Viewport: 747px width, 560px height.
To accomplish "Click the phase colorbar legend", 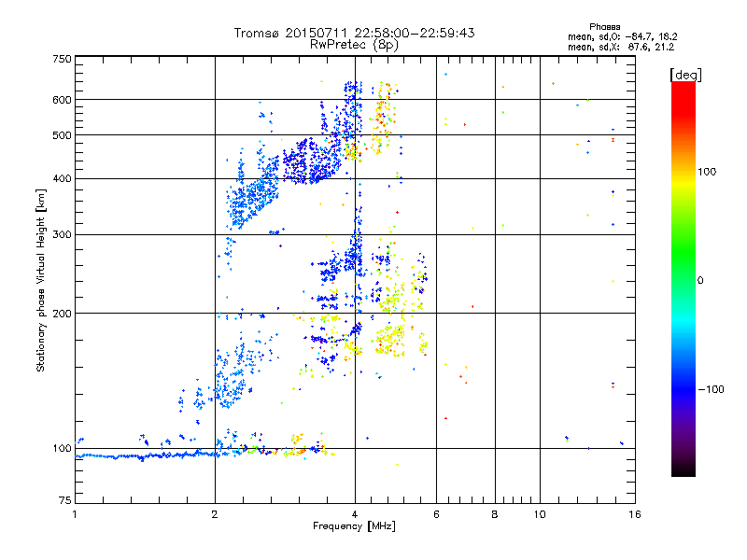I will coord(684,278).
